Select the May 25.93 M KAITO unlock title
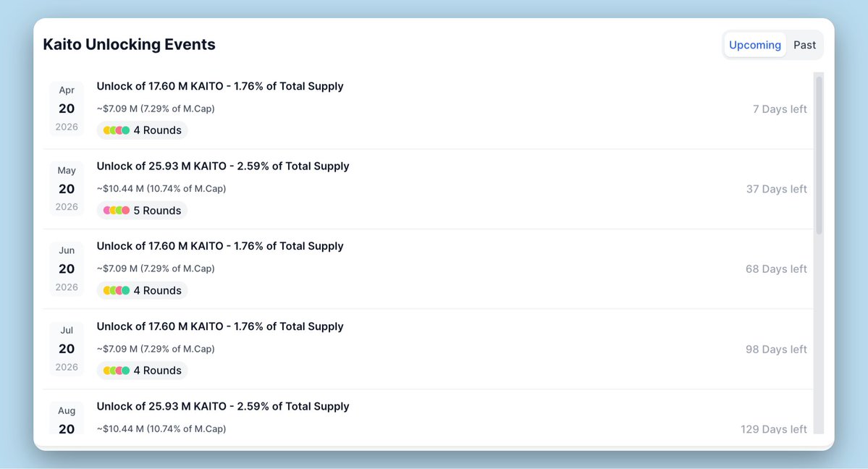The width and height of the screenshot is (868, 469). click(223, 166)
